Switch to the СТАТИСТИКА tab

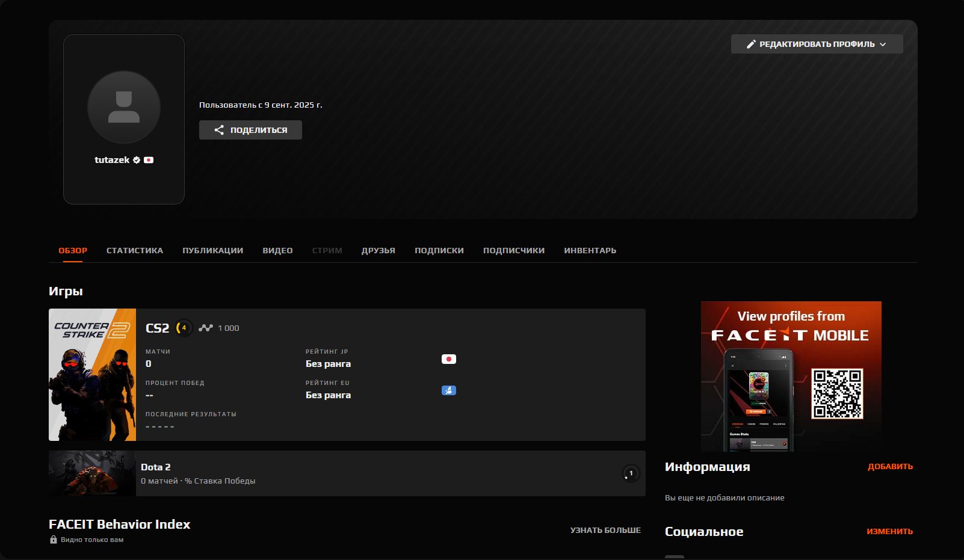[135, 250]
